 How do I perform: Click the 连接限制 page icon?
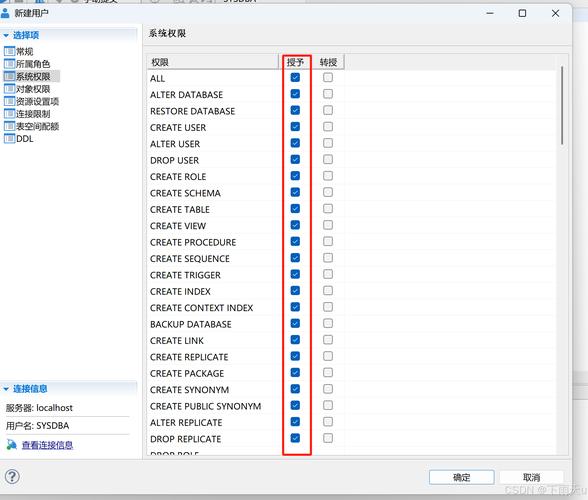coord(9,113)
